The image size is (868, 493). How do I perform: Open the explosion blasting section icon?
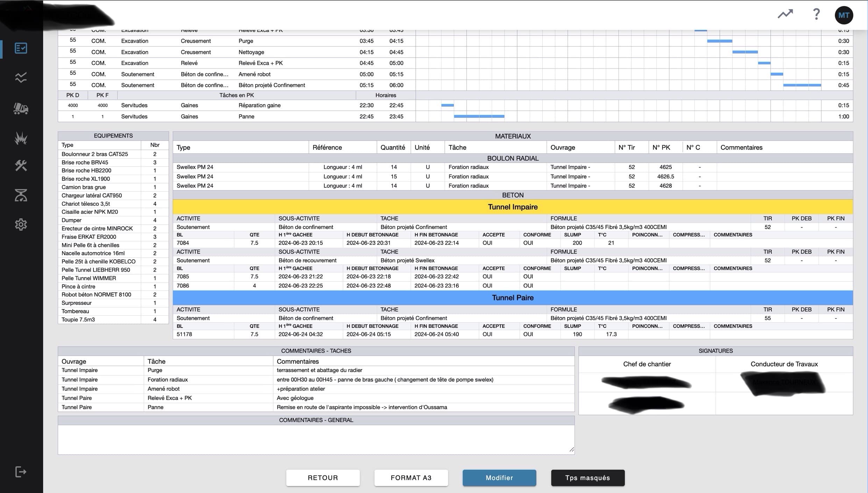pyautogui.click(x=21, y=138)
